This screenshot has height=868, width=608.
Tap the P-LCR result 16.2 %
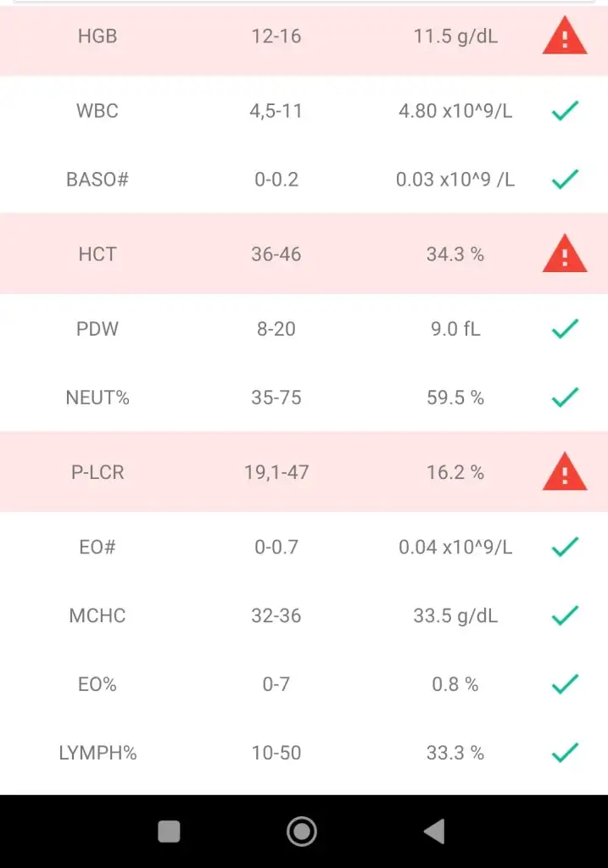(x=455, y=472)
